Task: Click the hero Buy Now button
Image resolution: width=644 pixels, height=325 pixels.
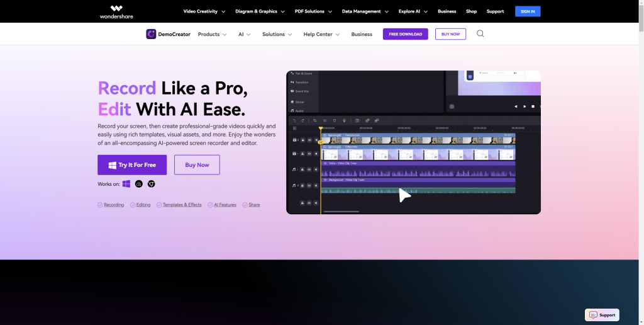Action: (197, 165)
